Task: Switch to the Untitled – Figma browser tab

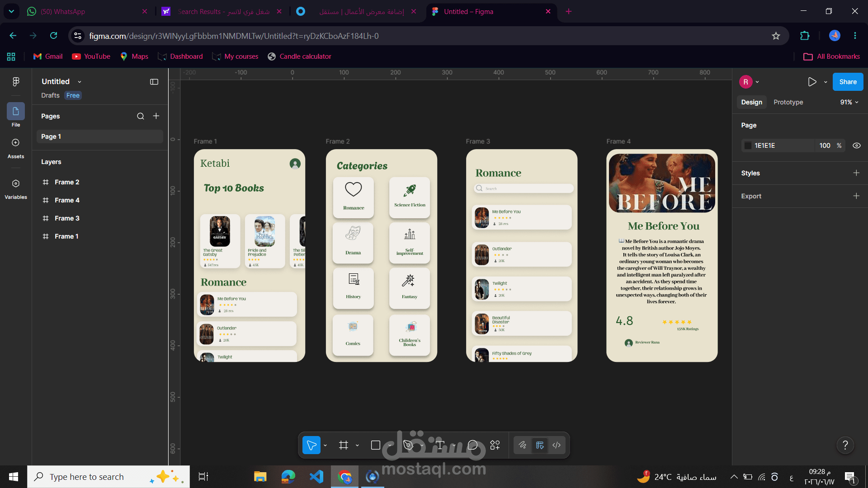Action: pyautogui.click(x=491, y=11)
